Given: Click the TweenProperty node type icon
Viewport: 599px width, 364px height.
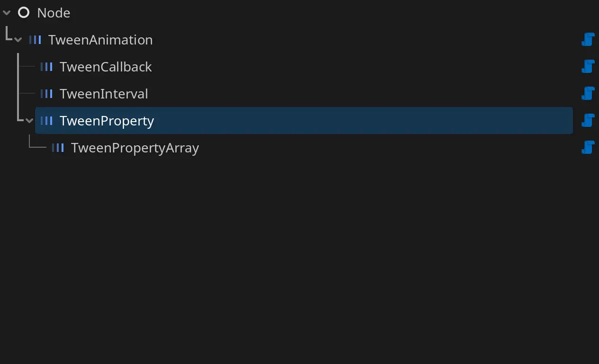Looking at the screenshot, I should click(x=46, y=121).
